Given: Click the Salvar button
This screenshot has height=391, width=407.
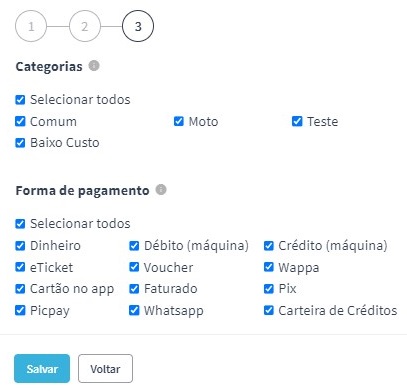Looking at the screenshot, I should (x=42, y=369).
